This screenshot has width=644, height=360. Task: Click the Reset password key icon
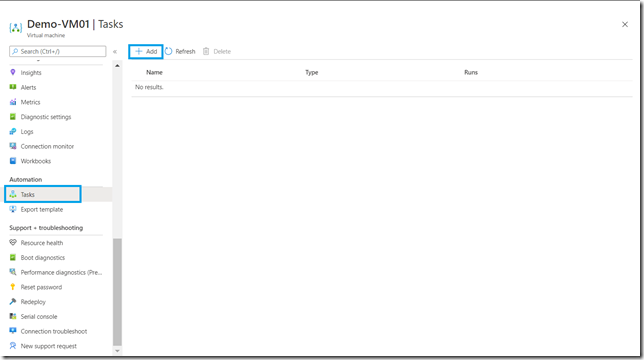(13, 287)
